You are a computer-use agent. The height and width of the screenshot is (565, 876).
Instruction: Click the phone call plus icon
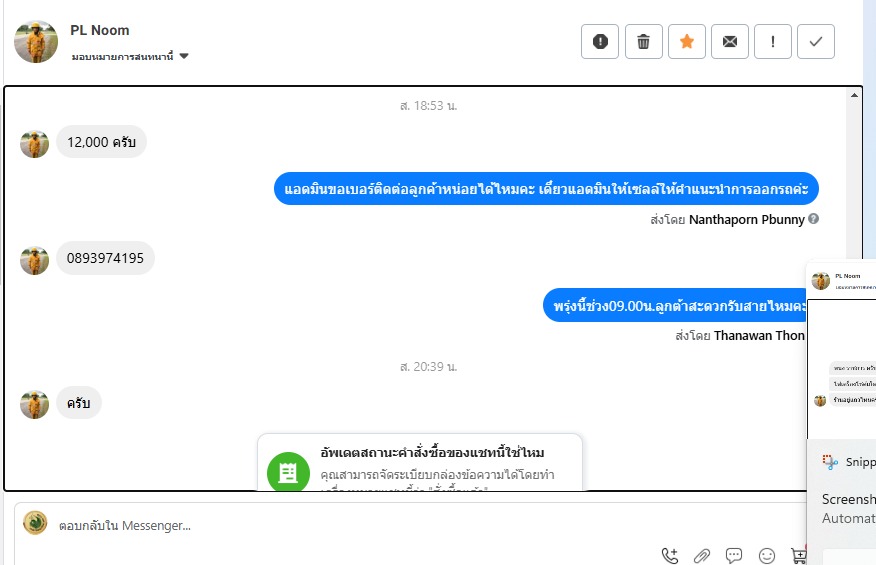(x=670, y=555)
